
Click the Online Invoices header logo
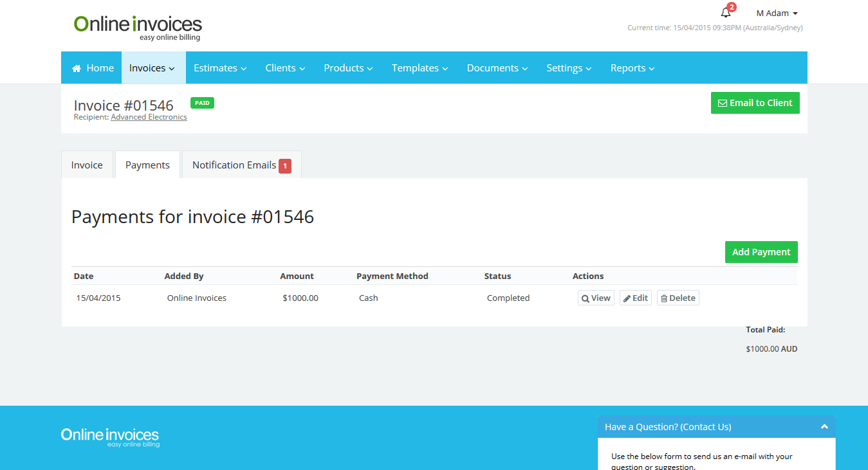point(138,28)
